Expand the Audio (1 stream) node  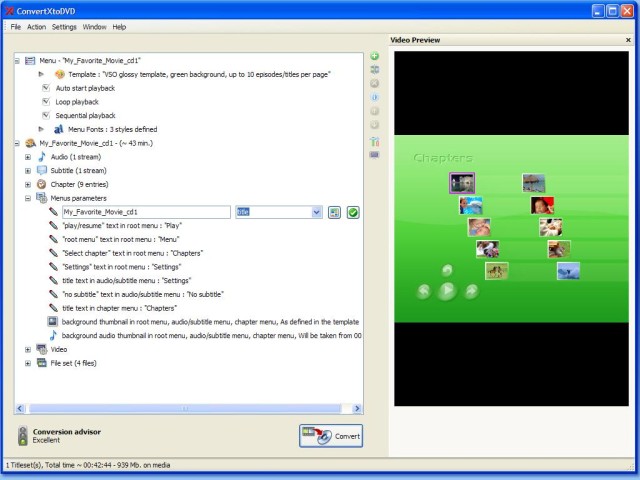point(28,157)
